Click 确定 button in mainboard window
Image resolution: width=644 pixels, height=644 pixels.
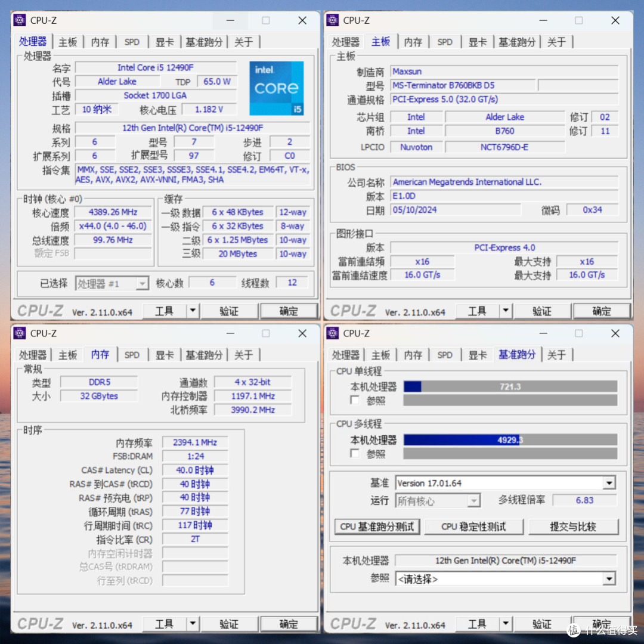tap(602, 311)
